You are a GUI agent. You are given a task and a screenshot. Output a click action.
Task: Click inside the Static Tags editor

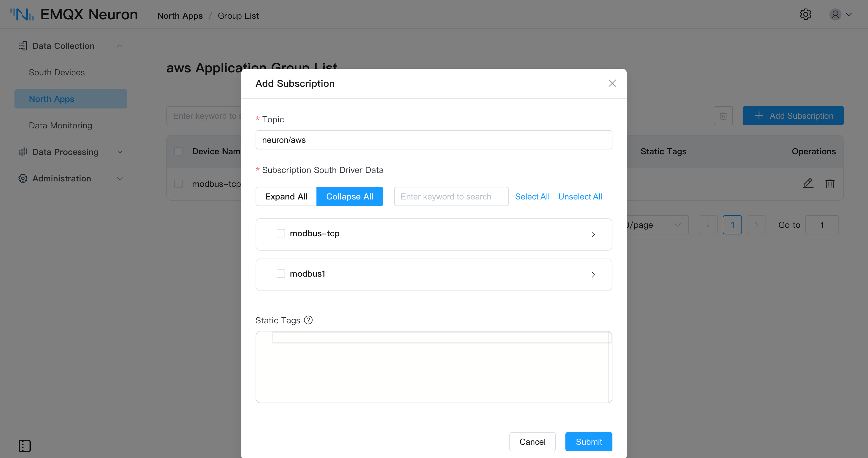(x=434, y=367)
